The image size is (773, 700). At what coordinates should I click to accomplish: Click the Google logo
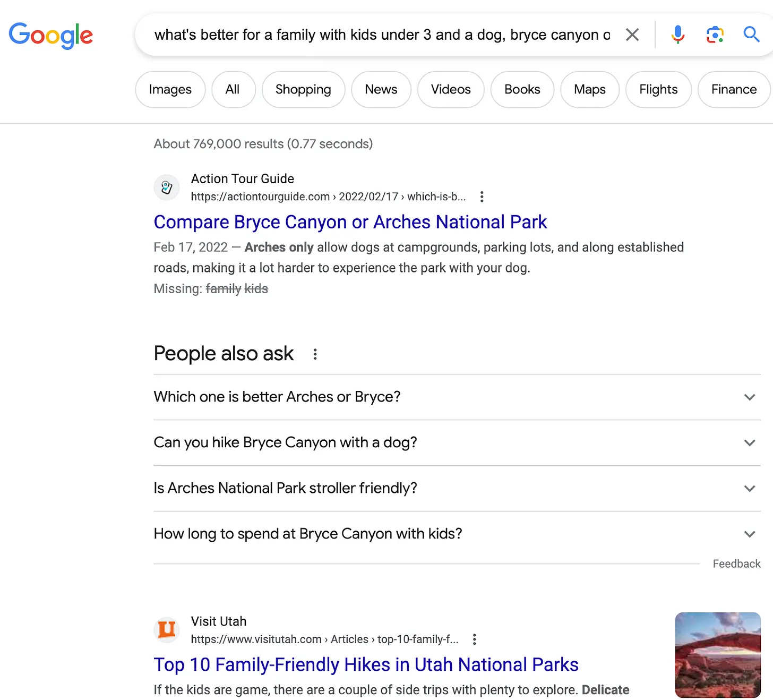pyautogui.click(x=51, y=35)
